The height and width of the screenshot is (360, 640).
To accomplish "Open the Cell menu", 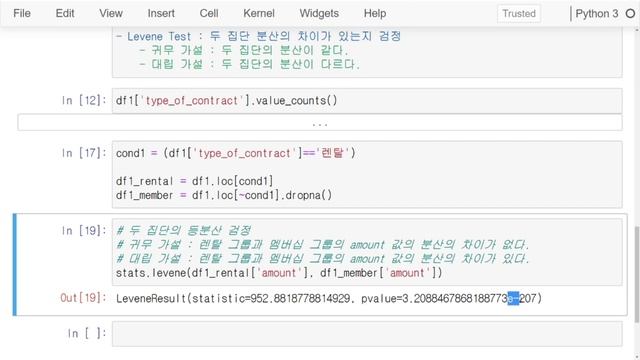I will (209, 13).
